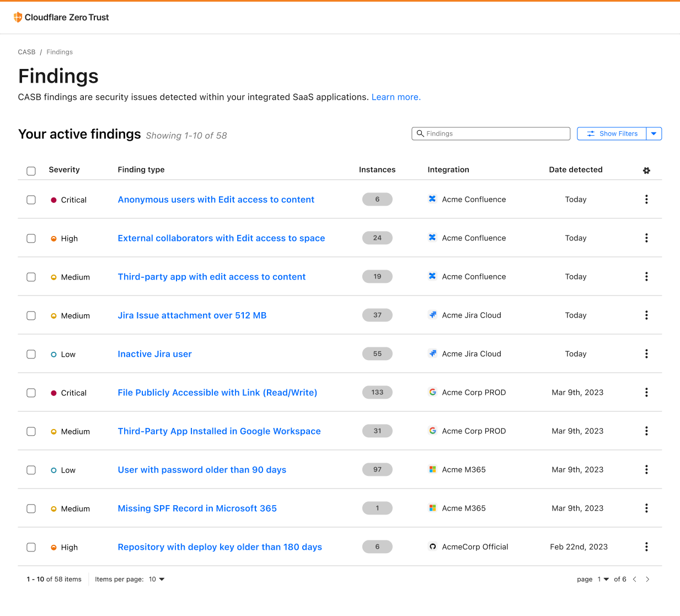680x616 pixels.
Task: Open the kebab menu for Repository deploy key row
Action: tap(646, 547)
